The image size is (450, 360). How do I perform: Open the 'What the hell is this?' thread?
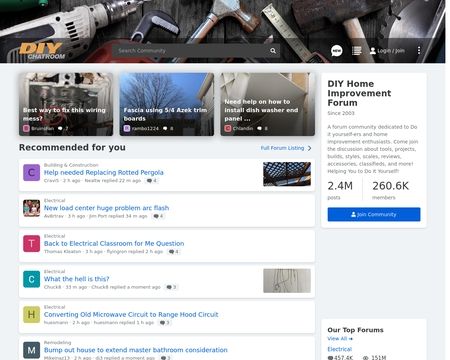(x=77, y=279)
